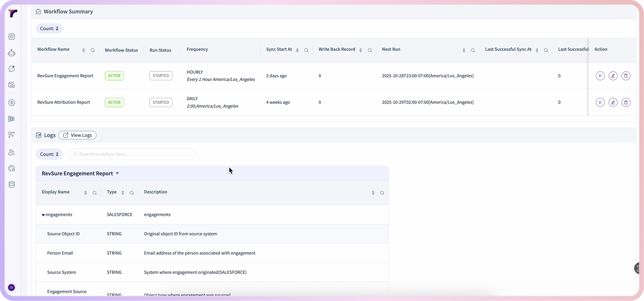Open the database sidebar icon
Image resolution: width=644 pixels, height=301 pixels.
click(x=12, y=184)
